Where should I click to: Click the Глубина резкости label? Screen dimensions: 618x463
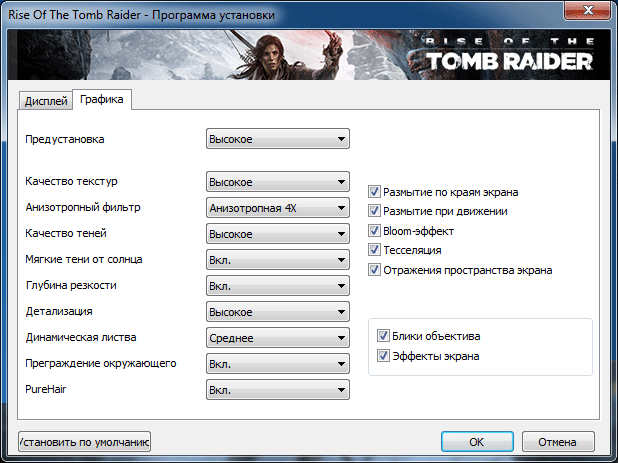pyautogui.click(x=71, y=285)
